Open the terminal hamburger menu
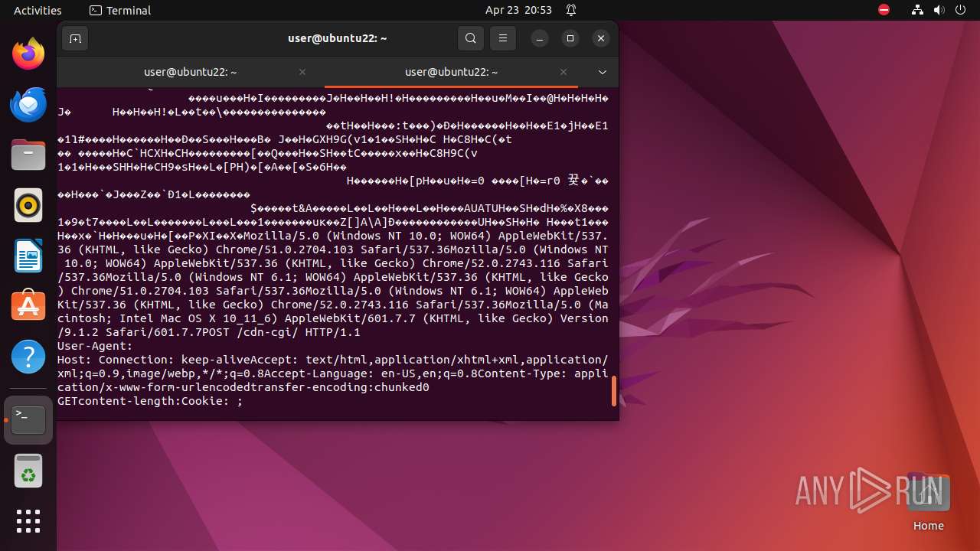This screenshot has width=980, height=551. click(503, 38)
